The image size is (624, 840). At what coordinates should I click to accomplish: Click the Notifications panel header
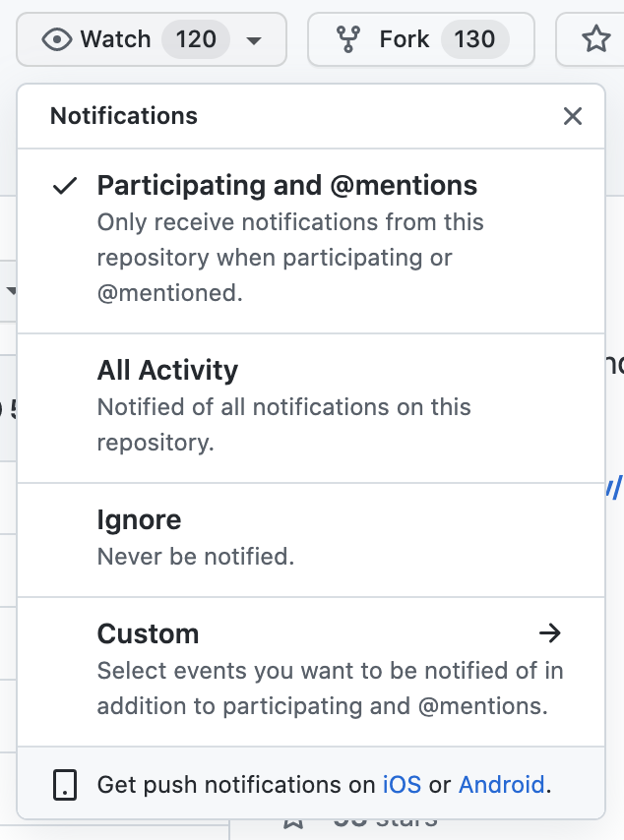(123, 116)
